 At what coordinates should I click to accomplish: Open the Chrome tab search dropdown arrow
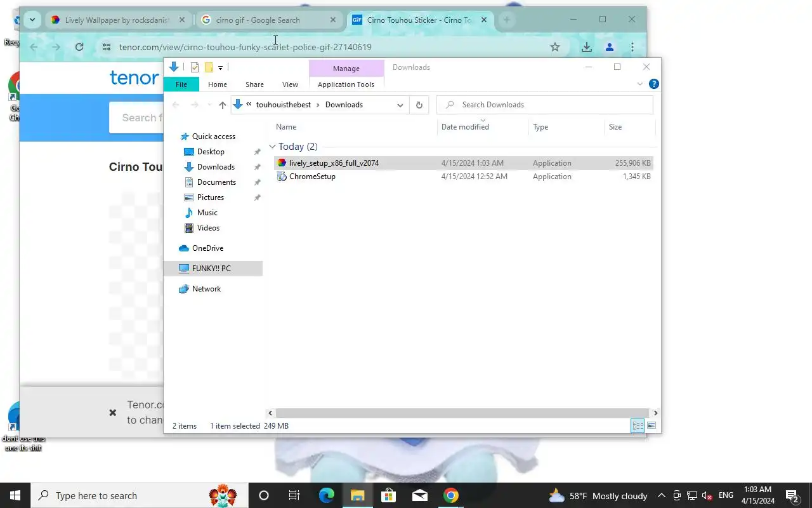[x=32, y=20]
